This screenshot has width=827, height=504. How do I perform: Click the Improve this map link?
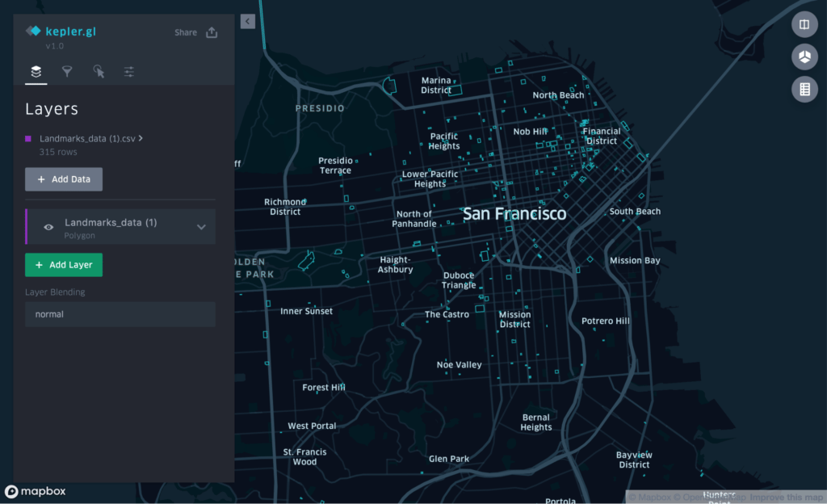786,498
